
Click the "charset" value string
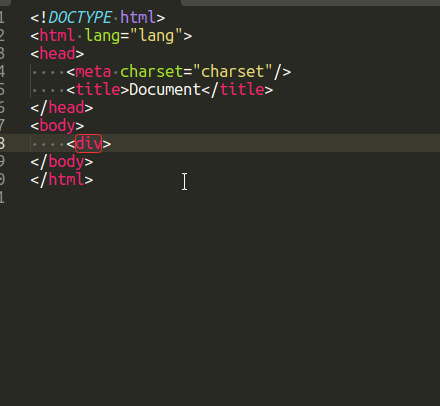coord(232,72)
